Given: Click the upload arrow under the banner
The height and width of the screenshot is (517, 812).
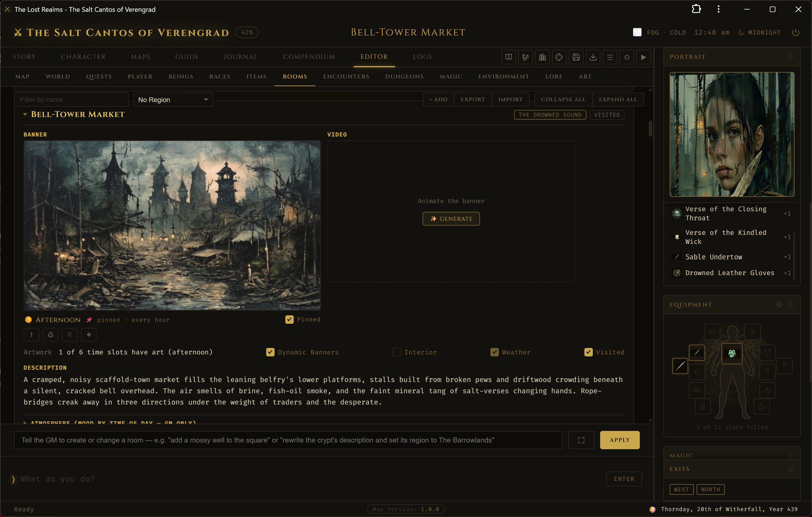Looking at the screenshot, I should coord(31,335).
